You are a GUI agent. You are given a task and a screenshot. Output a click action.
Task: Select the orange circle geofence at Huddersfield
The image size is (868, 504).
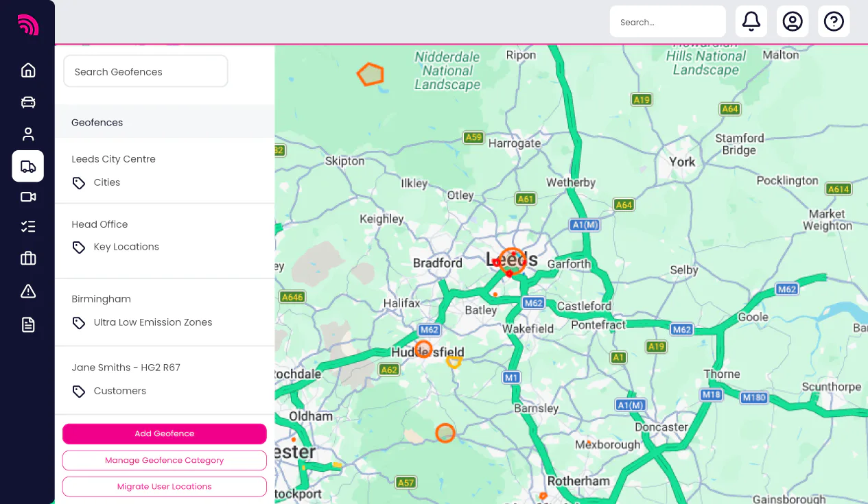pyautogui.click(x=423, y=349)
